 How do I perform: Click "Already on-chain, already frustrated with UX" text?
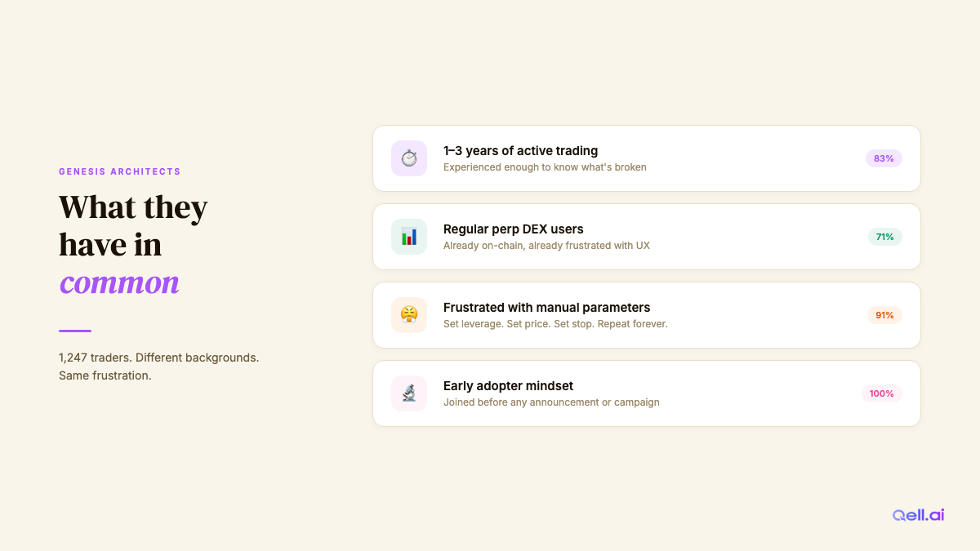tap(546, 246)
